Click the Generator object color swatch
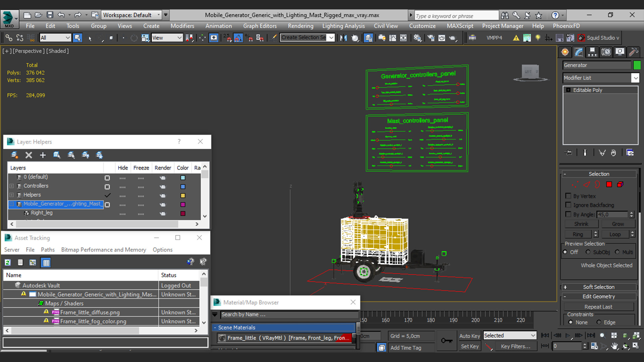Image resolution: width=644 pixels, height=362 pixels. (x=637, y=65)
